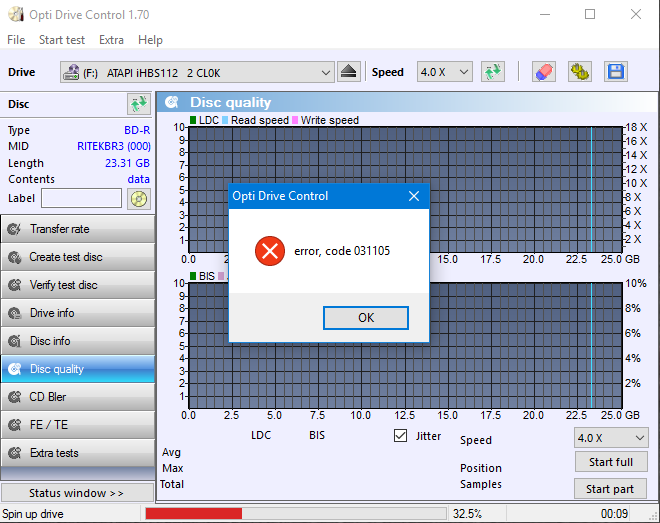Show the Disc info panel
Viewport: 660px width, 523px height.
coord(78,341)
